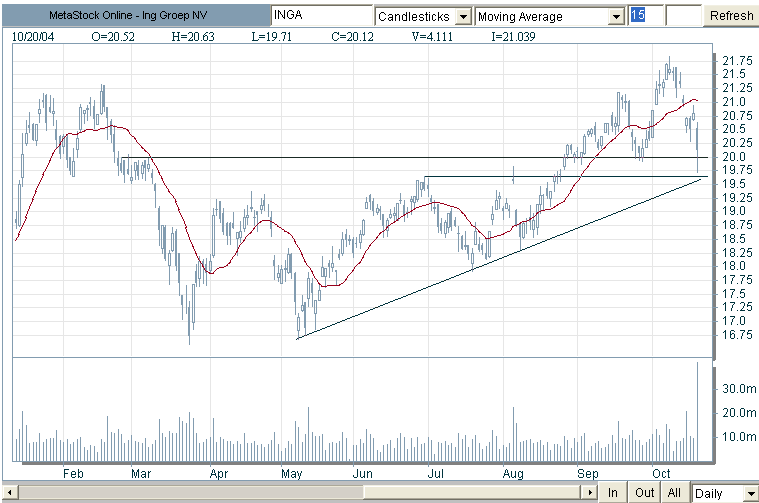Click the Oct label on the time axis
The width and height of the screenshot is (759, 503).
[x=661, y=473]
